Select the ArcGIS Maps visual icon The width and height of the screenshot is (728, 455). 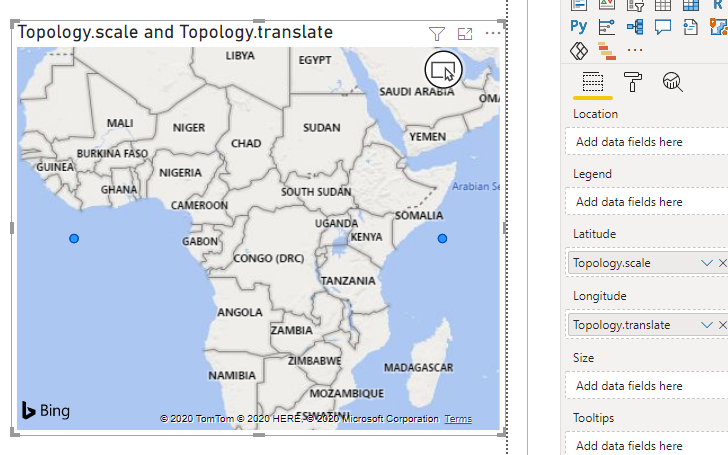[x=718, y=27]
